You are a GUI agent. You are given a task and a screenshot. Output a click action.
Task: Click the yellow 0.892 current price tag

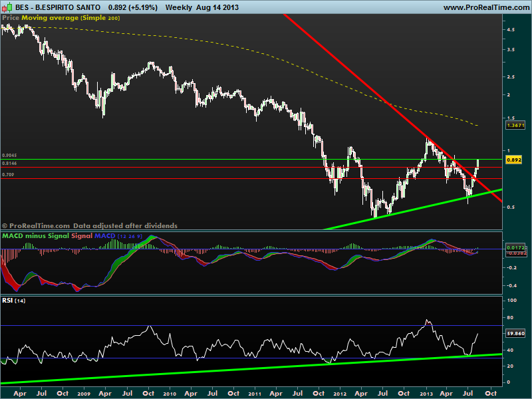coord(513,160)
